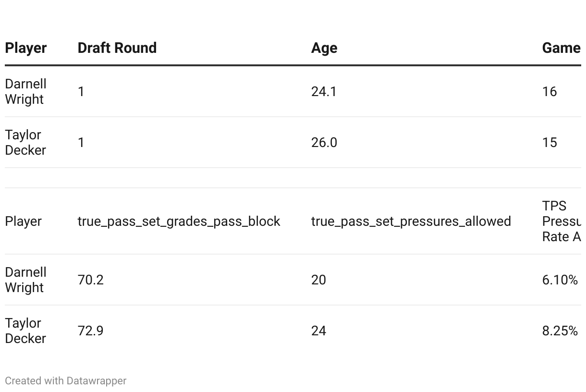Click Darnell Wright's pressures allowed value 20

pos(318,280)
